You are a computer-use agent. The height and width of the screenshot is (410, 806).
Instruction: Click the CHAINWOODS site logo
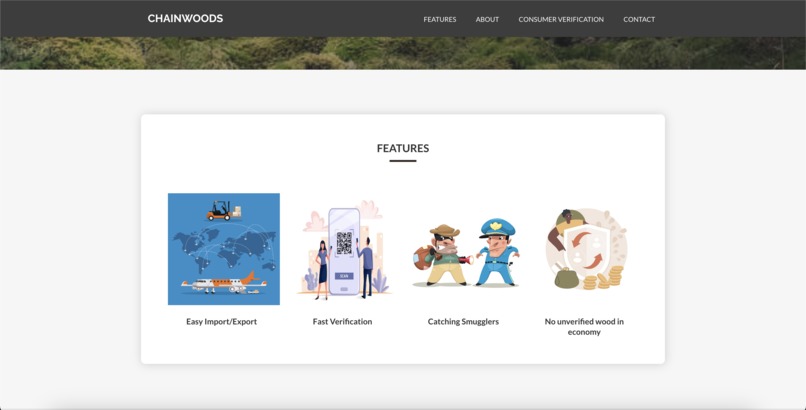click(x=185, y=18)
